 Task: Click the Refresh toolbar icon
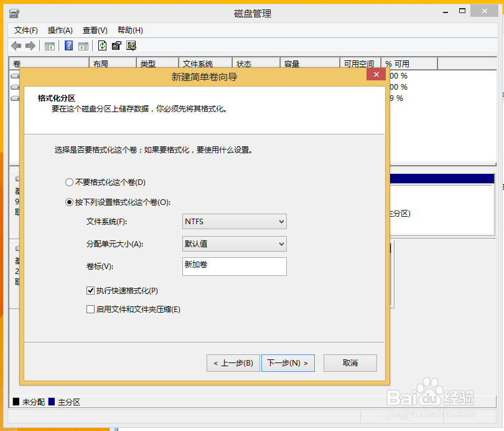click(x=101, y=45)
